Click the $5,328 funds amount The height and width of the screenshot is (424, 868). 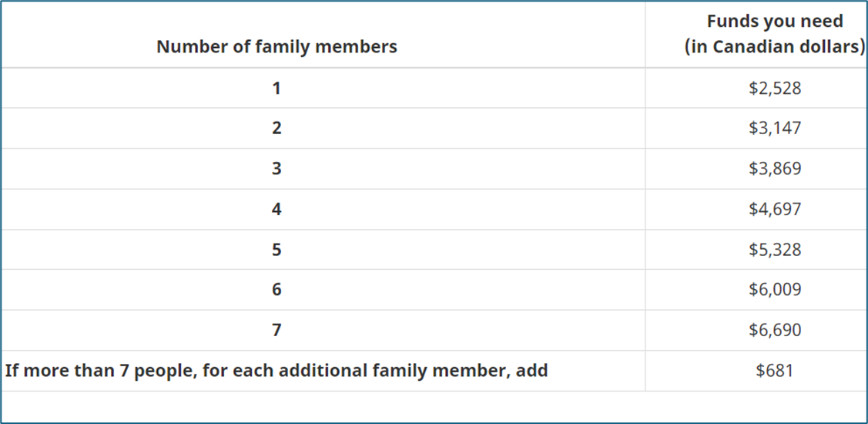775,250
